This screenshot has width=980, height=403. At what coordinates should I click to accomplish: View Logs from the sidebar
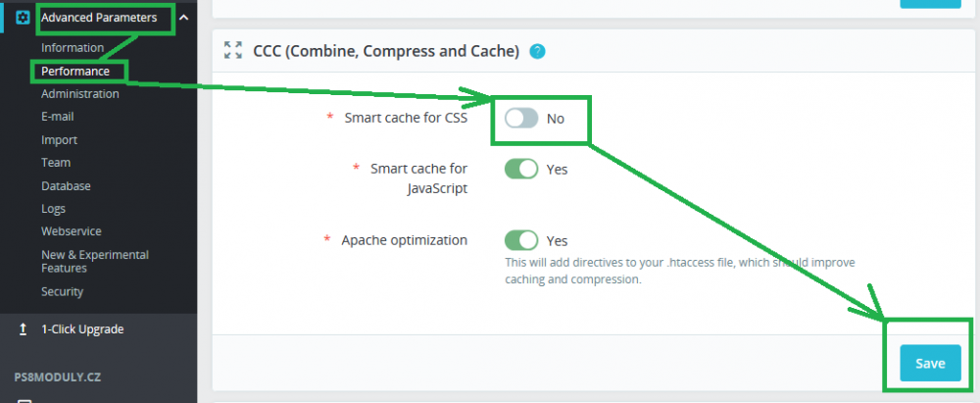click(x=54, y=209)
